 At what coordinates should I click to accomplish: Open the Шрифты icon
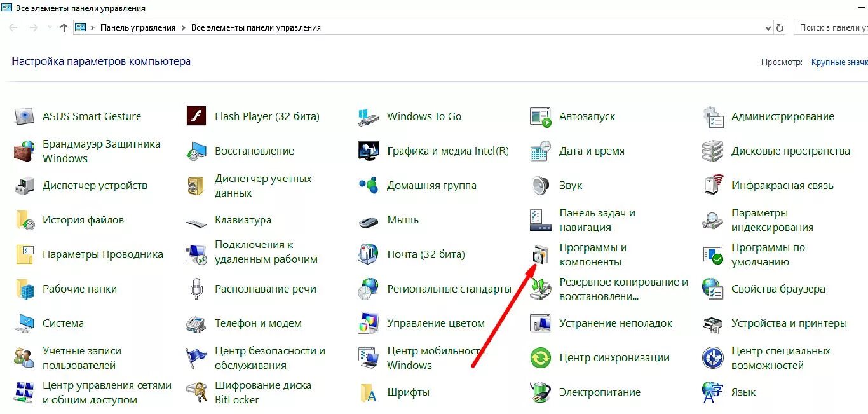click(x=369, y=392)
